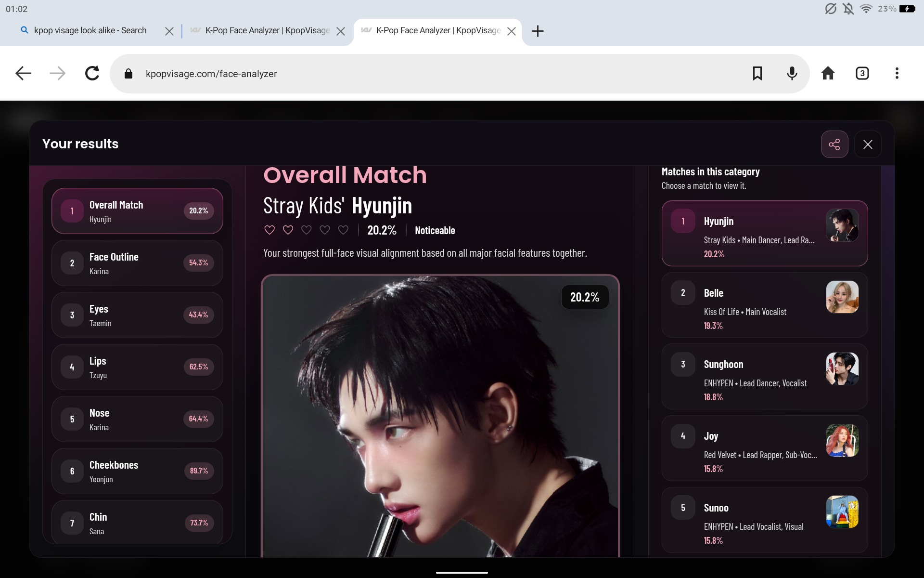The width and height of the screenshot is (924, 578).
Task: Click the share results icon
Action: point(834,144)
